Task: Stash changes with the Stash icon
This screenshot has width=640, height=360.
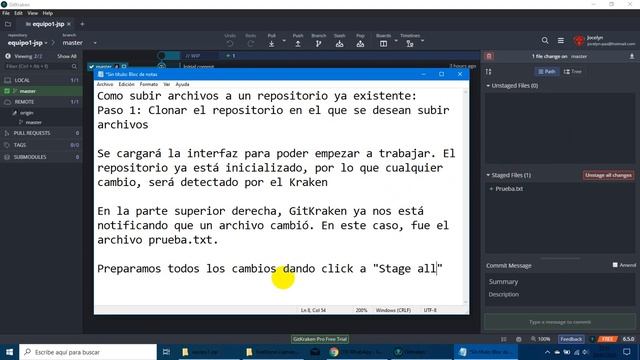Action: [x=339, y=44]
